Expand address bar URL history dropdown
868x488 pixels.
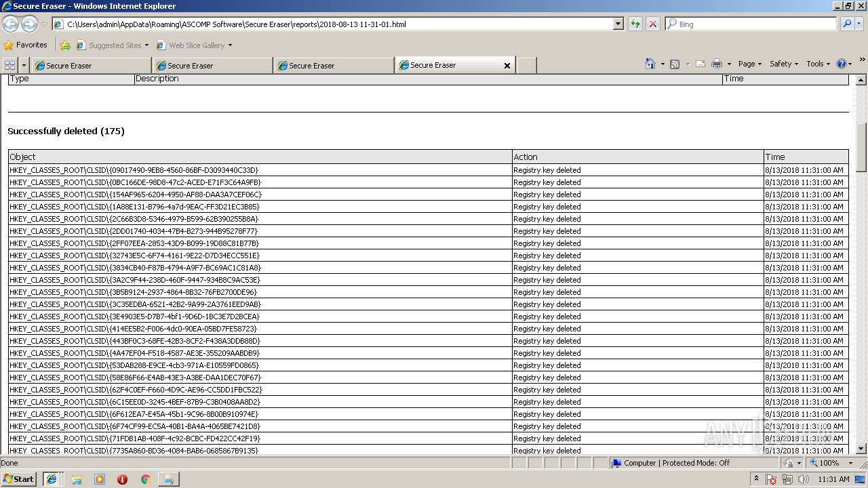(x=618, y=24)
